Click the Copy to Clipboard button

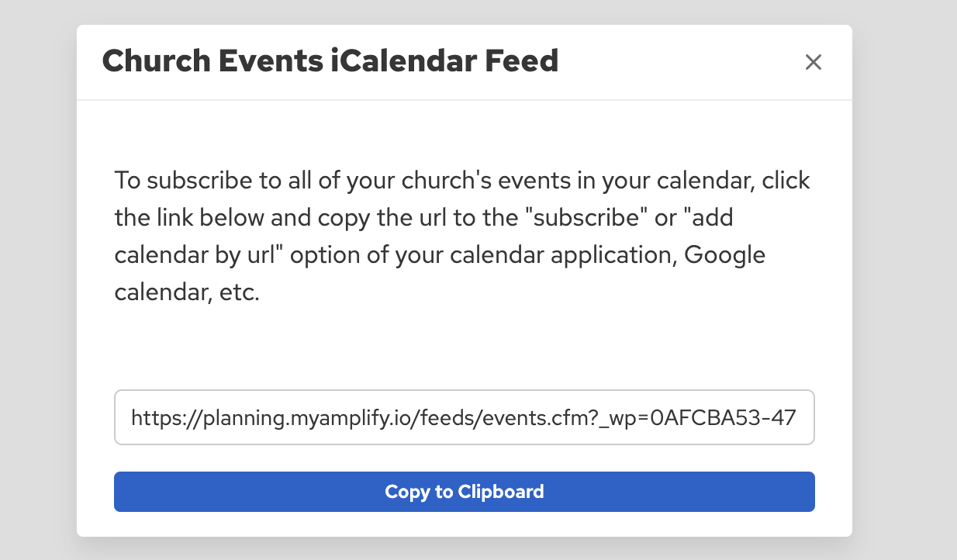(x=464, y=492)
